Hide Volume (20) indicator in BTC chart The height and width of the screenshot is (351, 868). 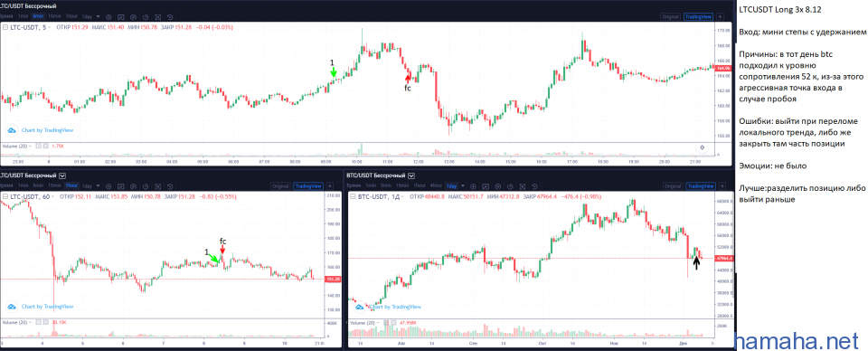pos(386,322)
